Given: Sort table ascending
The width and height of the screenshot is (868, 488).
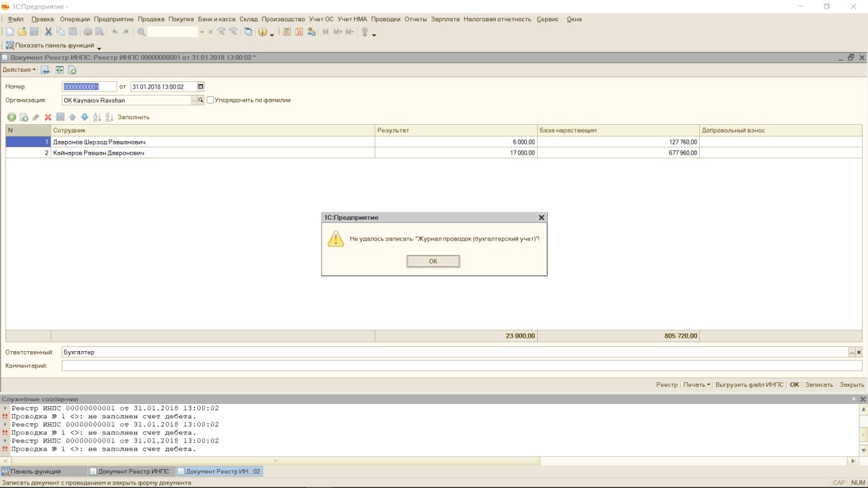Looking at the screenshot, I should [x=97, y=117].
